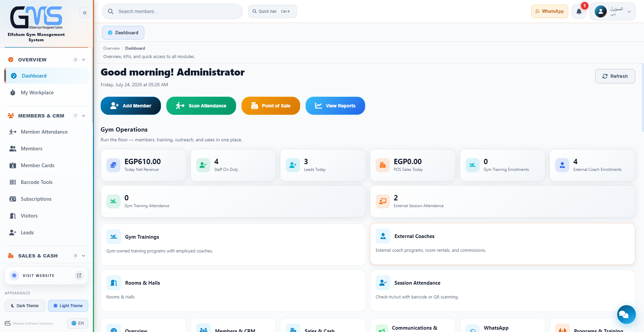Click the Gym Trainings card icon
644x332 pixels.
pos(114,237)
